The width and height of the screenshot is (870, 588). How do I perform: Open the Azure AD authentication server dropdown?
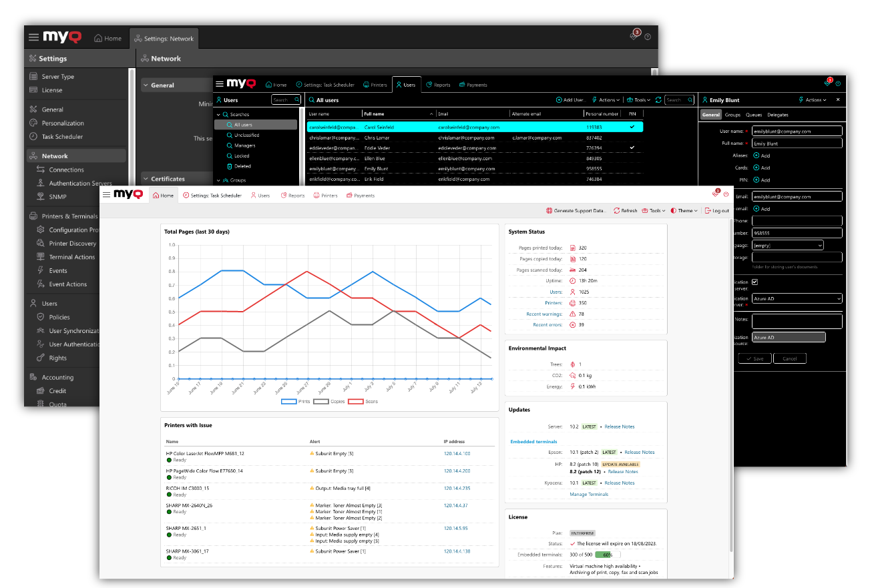point(797,298)
